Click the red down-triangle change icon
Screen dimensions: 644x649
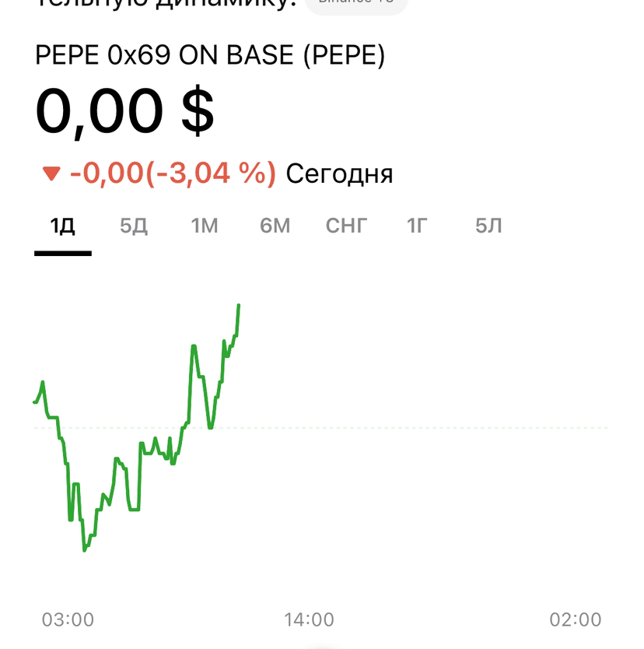[x=51, y=174]
